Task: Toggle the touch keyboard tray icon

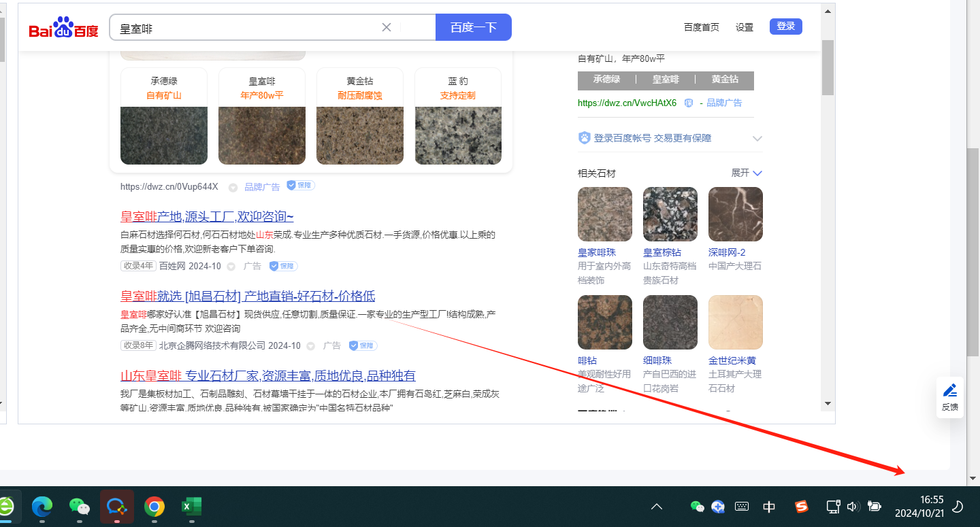Action: coord(742,507)
